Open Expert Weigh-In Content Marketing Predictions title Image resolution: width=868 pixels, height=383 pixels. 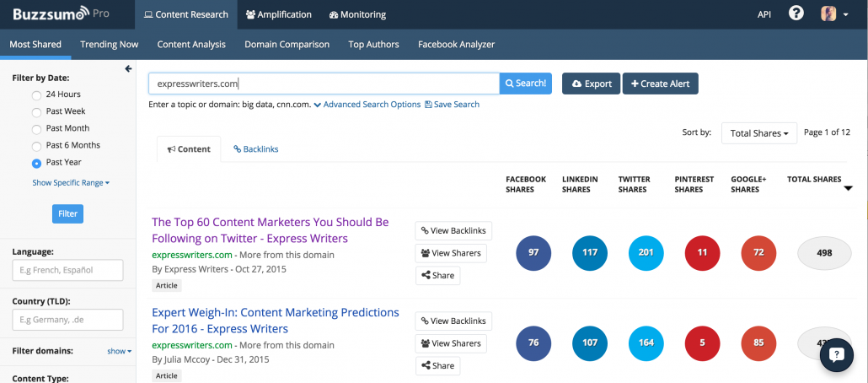pyautogui.click(x=275, y=321)
